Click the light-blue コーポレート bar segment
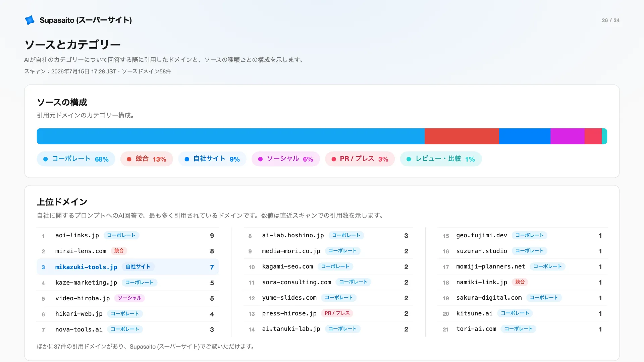The height and width of the screenshot is (362, 644). point(231,136)
